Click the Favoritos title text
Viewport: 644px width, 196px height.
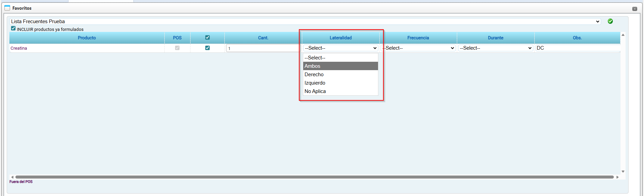pos(22,8)
